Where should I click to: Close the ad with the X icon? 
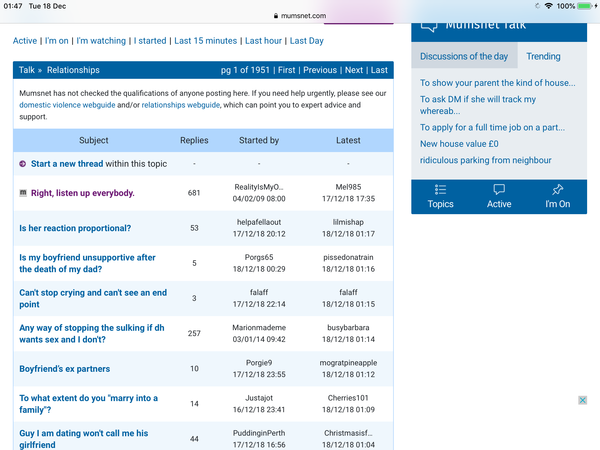coord(582,400)
